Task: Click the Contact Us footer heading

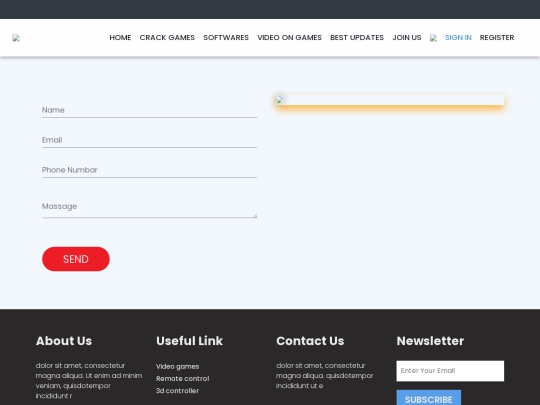Action: 310,341
